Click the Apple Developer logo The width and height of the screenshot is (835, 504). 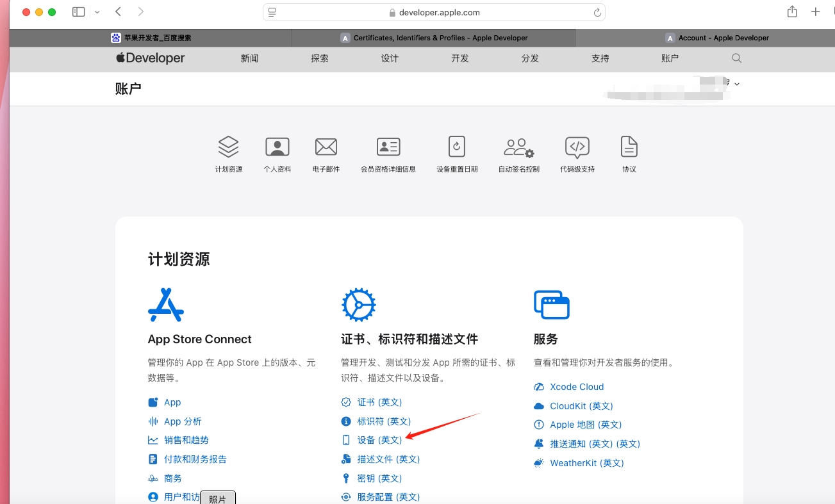point(151,58)
